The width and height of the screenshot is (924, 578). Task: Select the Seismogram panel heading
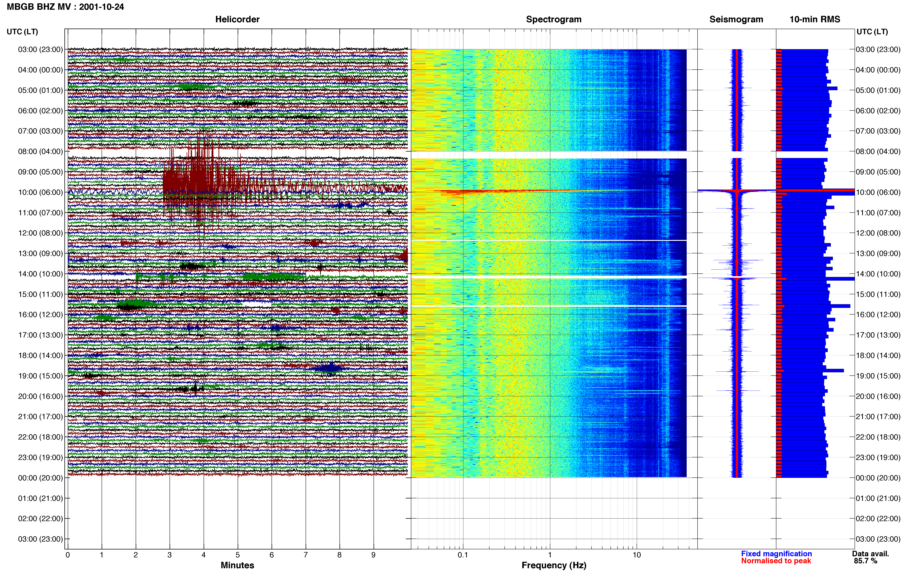pos(736,20)
